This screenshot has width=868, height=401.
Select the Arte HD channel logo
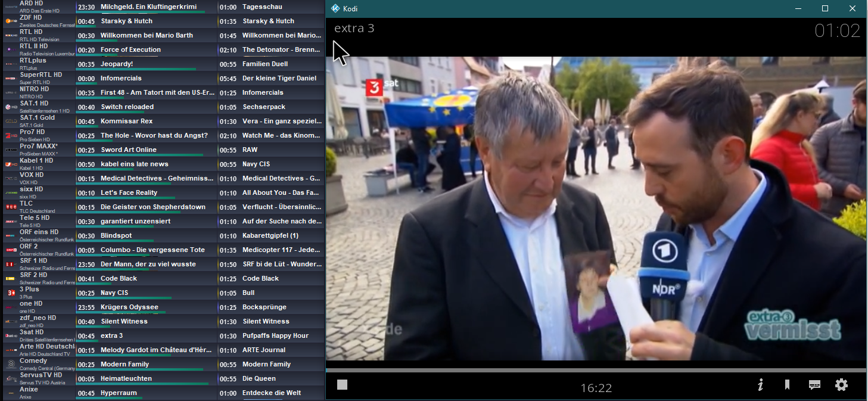tap(11, 350)
